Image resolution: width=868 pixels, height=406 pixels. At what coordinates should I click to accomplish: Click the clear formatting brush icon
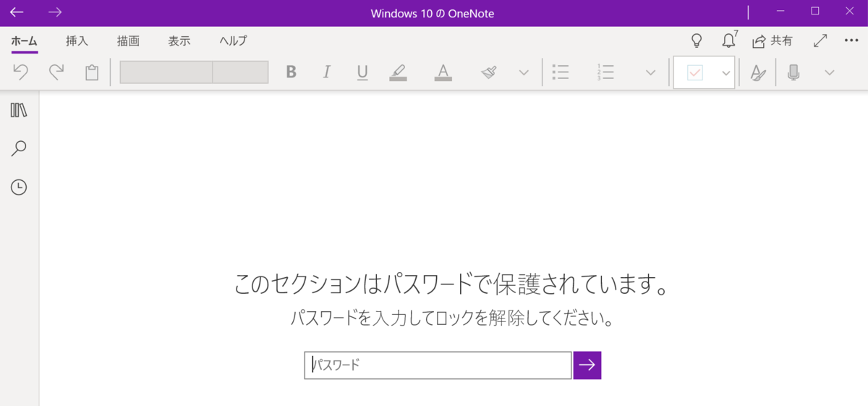(489, 72)
